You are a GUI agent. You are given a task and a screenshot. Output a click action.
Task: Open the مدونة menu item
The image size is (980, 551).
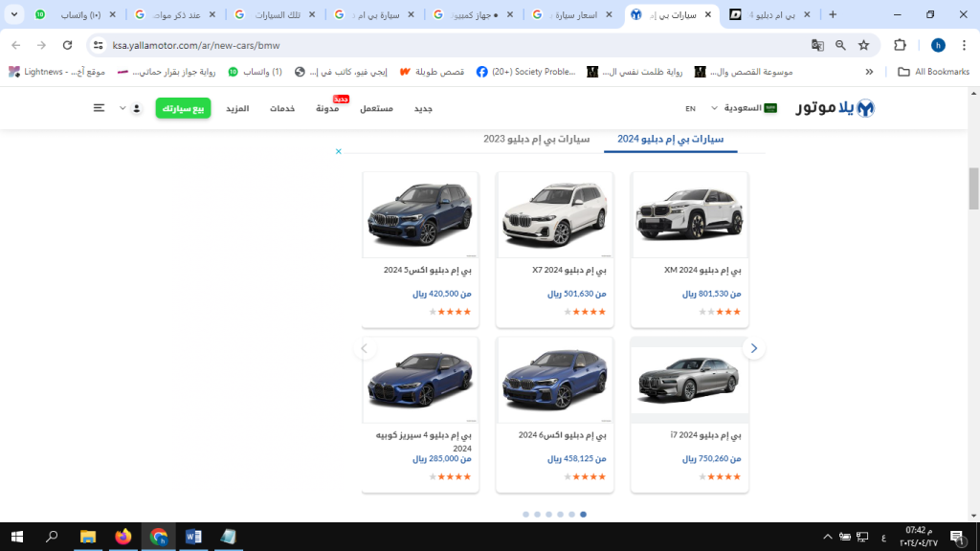click(x=327, y=109)
